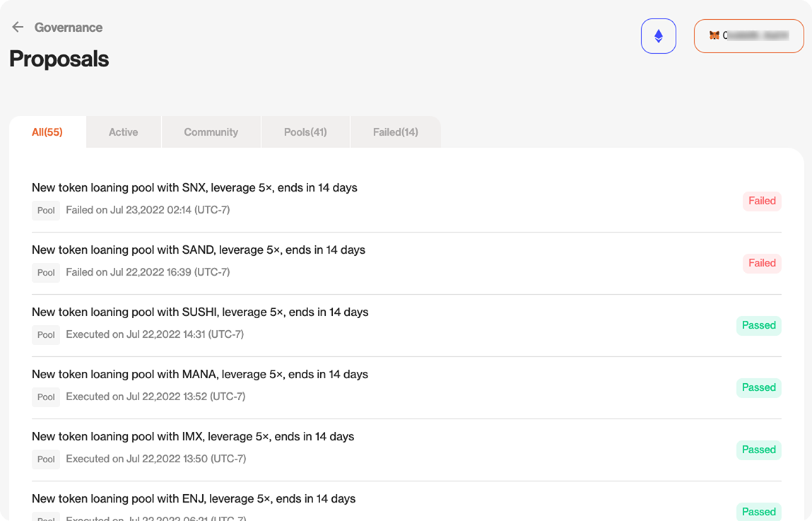Open the ENJ token loaning pool proposal

[193, 499]
